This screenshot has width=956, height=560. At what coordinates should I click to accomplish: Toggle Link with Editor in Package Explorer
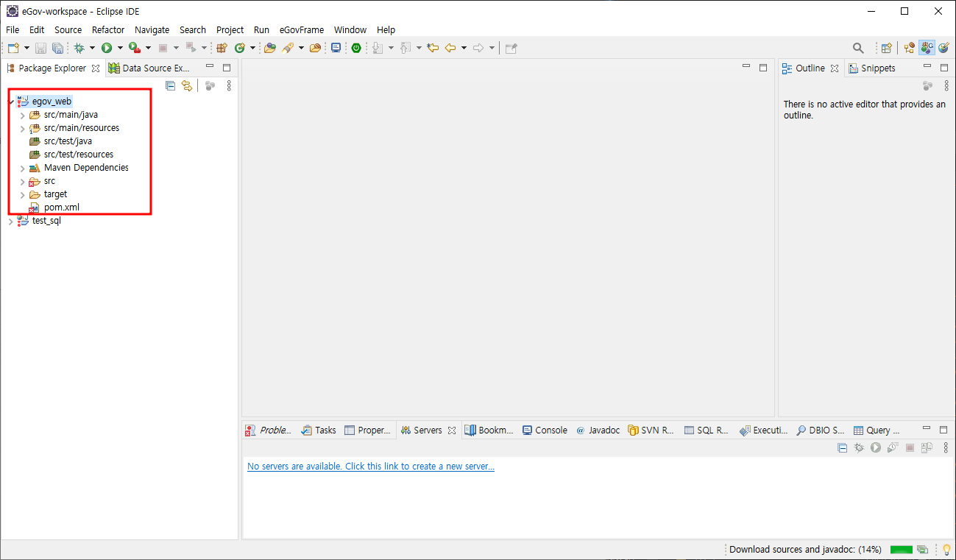pos(187,85)
